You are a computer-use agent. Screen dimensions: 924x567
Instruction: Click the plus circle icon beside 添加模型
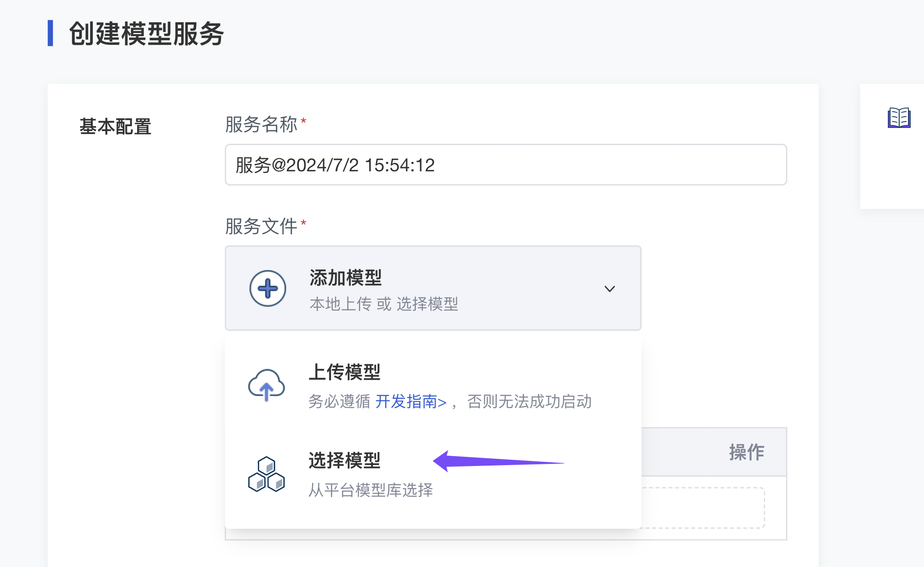coord(268,288)
